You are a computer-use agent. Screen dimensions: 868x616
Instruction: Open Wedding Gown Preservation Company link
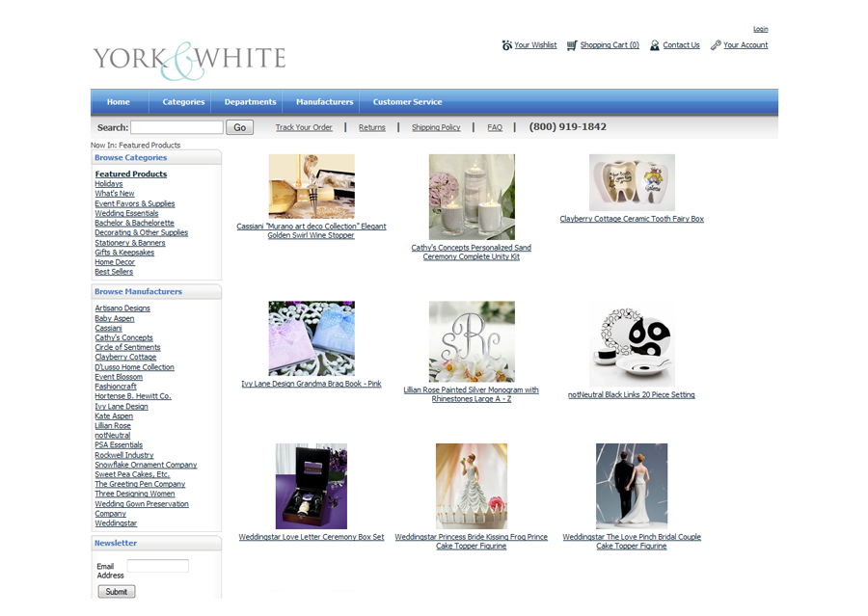[x=142, y=509]
